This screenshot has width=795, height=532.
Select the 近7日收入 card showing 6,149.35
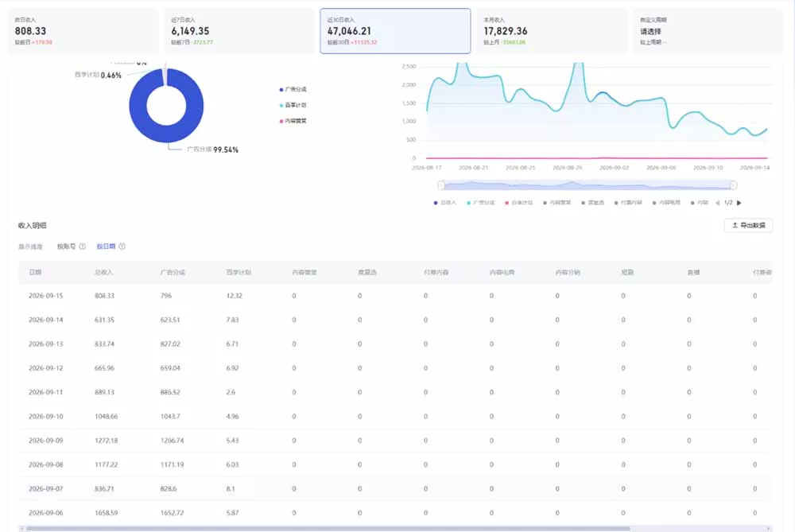(238, 31)
